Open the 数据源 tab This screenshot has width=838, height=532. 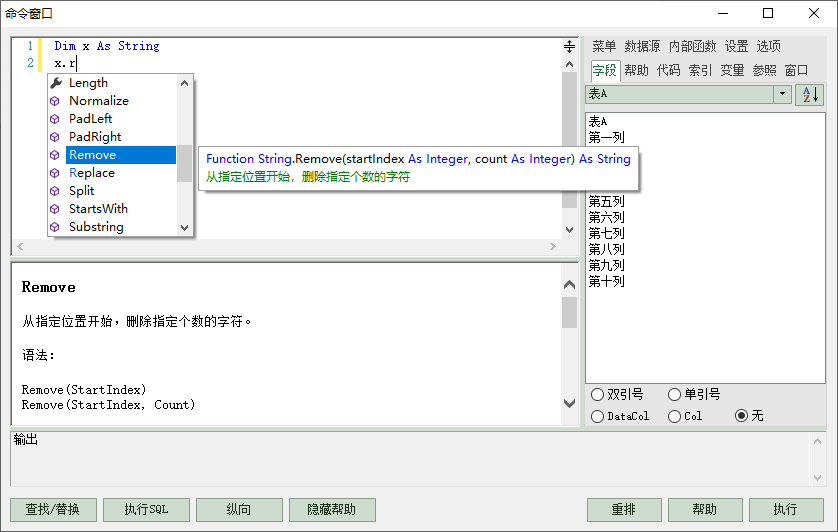[642, 47]
